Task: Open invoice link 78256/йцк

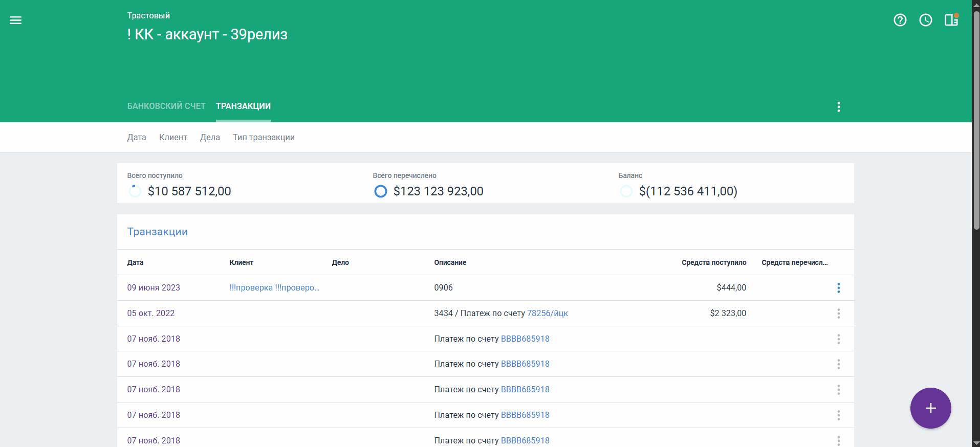Action: tap(547, 314)
